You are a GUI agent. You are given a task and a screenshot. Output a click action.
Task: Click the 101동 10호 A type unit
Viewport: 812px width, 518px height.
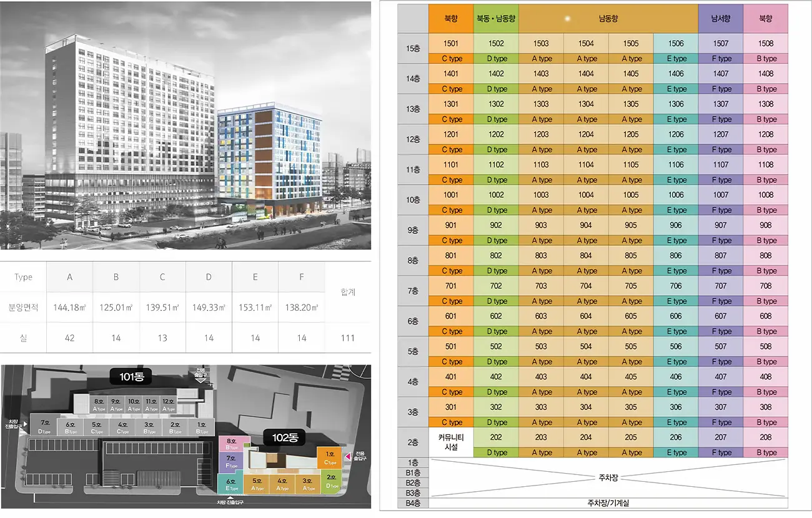coord(134,404)
